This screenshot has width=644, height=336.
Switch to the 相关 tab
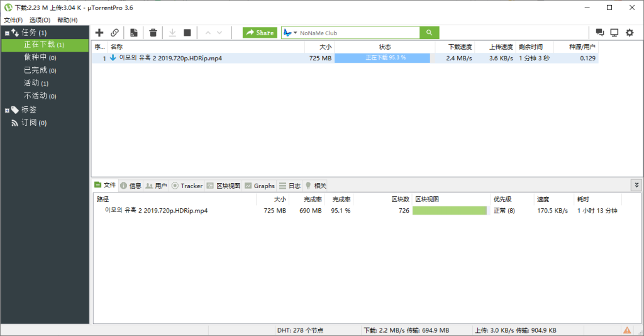coord(316,186)
